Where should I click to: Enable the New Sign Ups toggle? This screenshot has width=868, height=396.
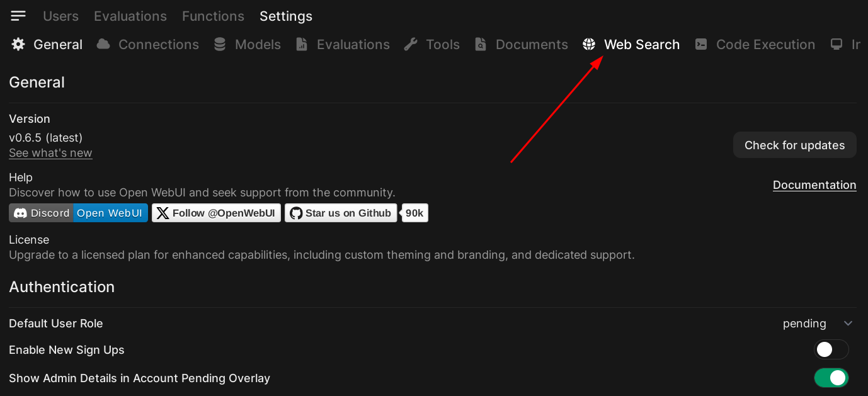831,349
